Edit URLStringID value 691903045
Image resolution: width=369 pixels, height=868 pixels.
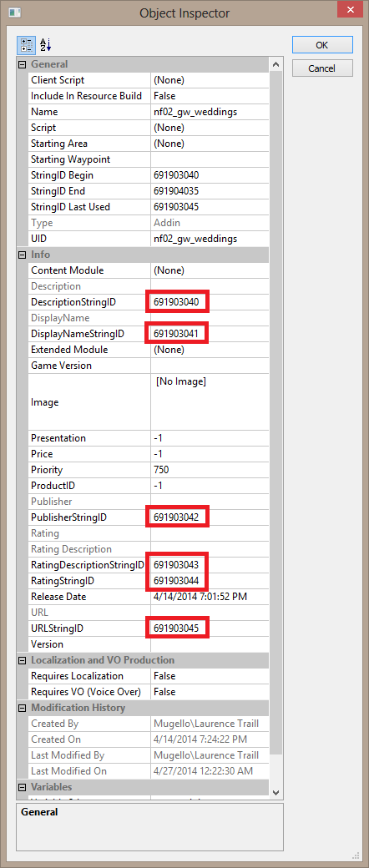point(210,628)
